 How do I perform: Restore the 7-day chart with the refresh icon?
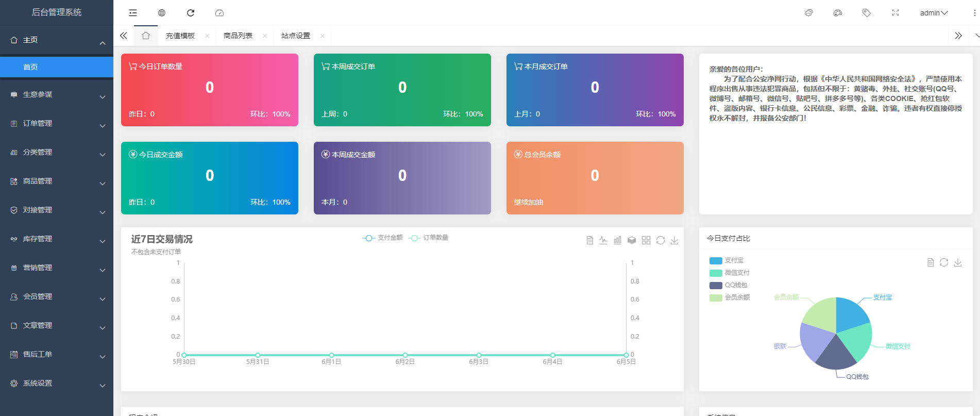(661, 240)
